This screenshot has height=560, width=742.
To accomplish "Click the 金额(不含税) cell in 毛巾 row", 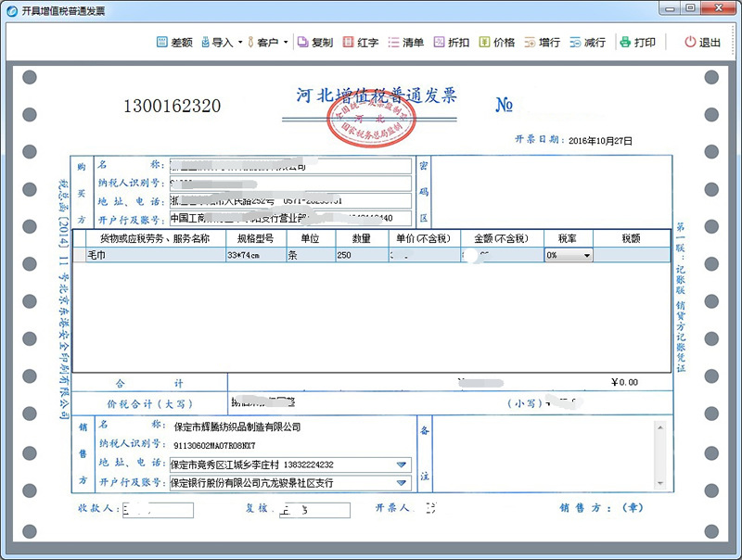I will (503, 255).
